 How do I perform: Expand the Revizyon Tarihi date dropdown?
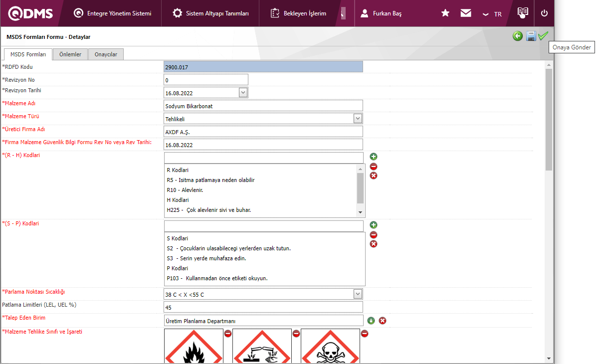pyautogui.click(x=243, y=93)
